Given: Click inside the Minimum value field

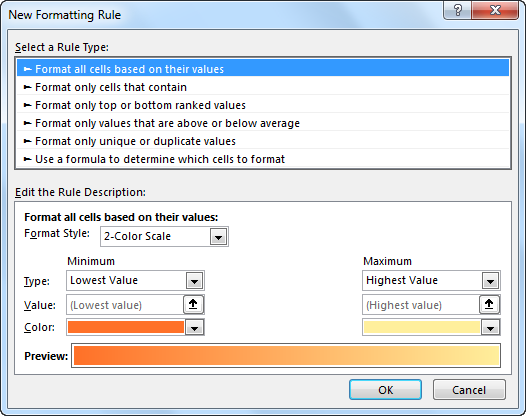Looking at the screenshot, I should (x=125, y=305).
